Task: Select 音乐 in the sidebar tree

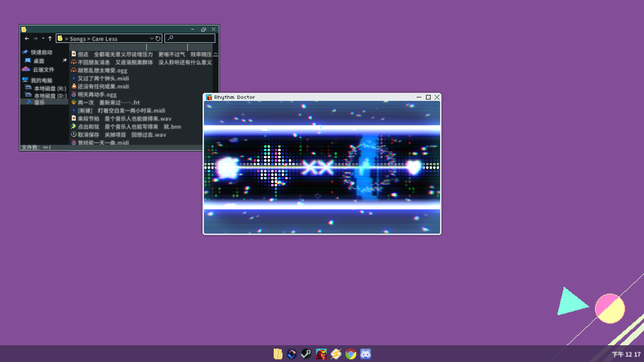Action: pyautogui.click(x=39, y=103)
